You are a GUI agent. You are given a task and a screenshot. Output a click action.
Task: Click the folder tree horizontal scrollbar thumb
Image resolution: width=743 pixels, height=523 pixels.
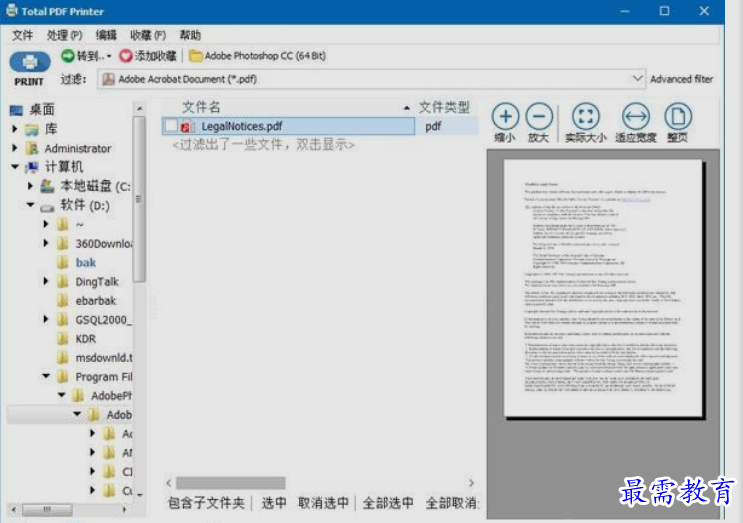47,510
